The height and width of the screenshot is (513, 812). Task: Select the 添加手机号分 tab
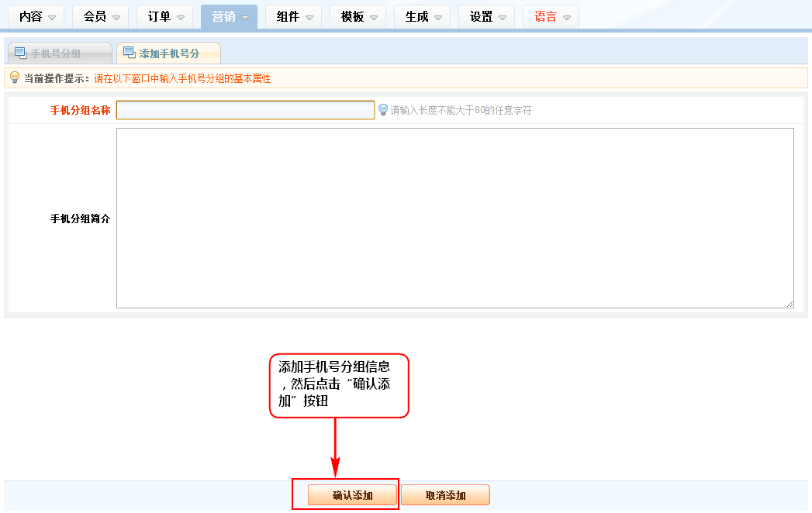[x=168, y=53]
